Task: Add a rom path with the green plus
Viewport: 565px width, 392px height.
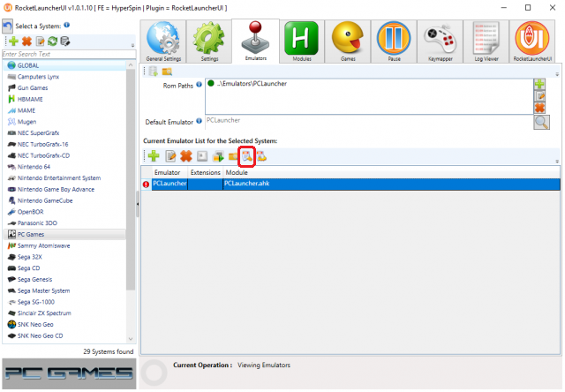Action: click(x=539, y=85)
